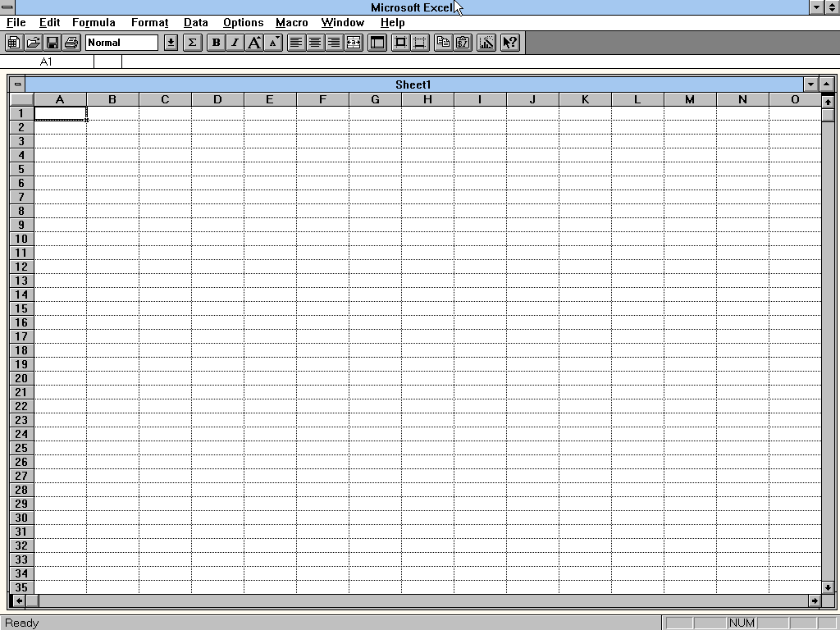Toggle Italic formatting in toolbar
This screenshot has height=630, width=840.
235,43
